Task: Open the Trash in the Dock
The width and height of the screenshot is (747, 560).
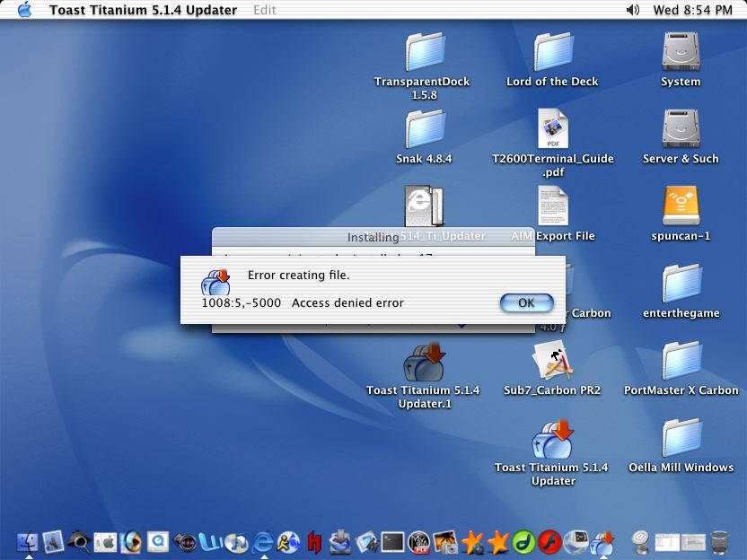Action: pos(719,542)
